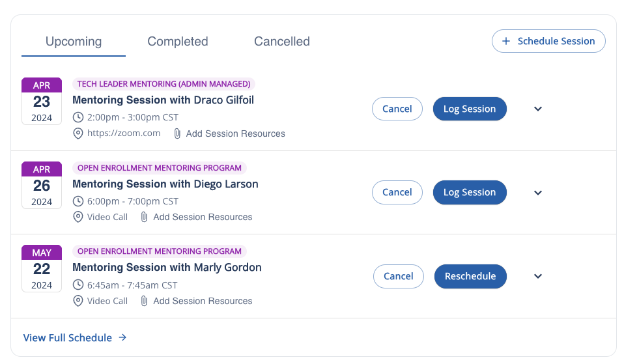Click the location pin icon beside zoom.com link
Viewport: 624px width, 364px height.
(x=78, y=133)
